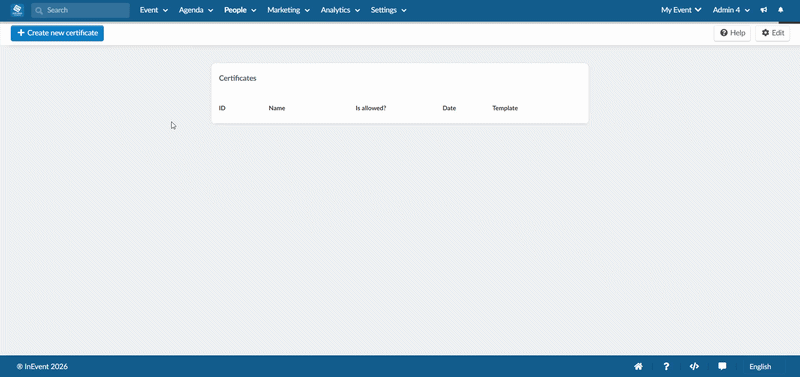Open the Settings menu
The image size is (800, 377).
click(388, 10)
